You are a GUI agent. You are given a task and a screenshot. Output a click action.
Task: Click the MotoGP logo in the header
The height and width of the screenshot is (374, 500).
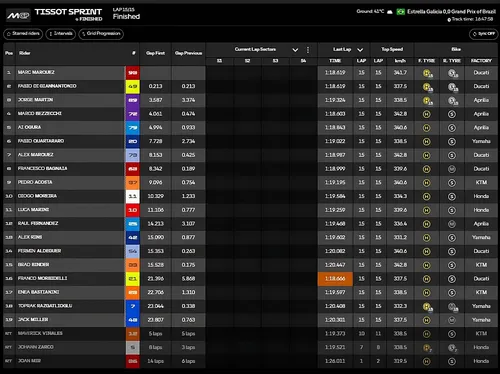(x=18, y=15)
